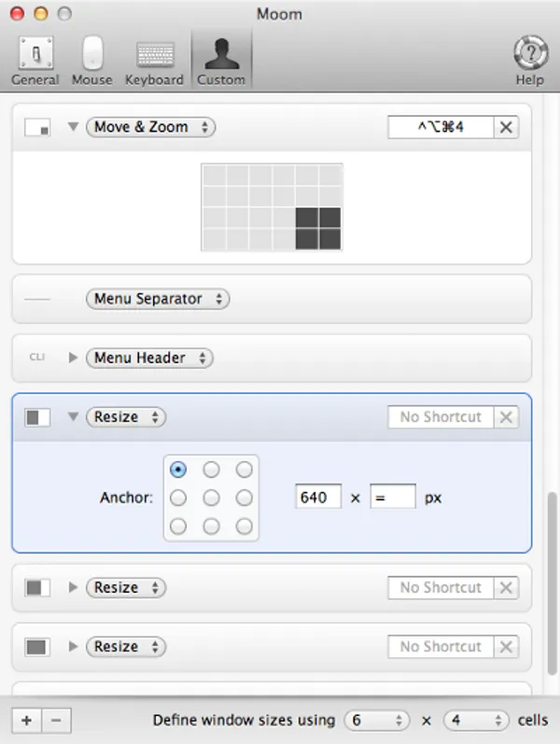
Task: Clear the ^⌥⌘4 shortcut
Action: (x=506, y=127)
